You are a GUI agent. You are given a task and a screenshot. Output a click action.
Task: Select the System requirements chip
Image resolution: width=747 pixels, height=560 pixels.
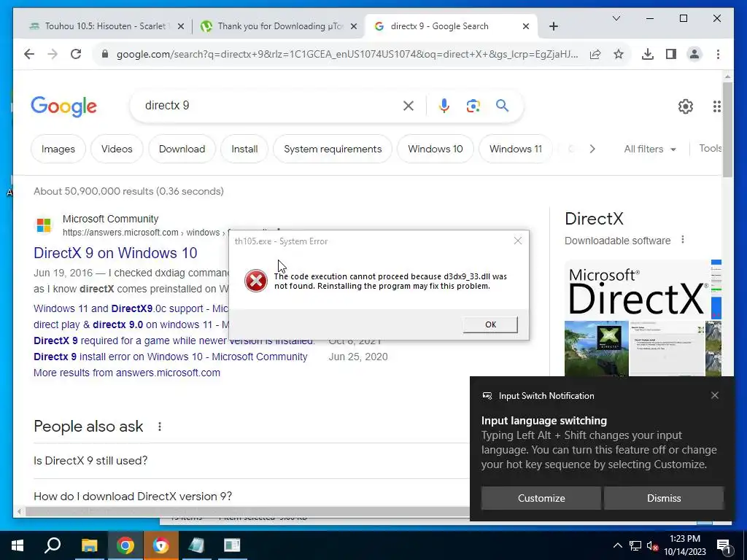(x=333, y=149)
